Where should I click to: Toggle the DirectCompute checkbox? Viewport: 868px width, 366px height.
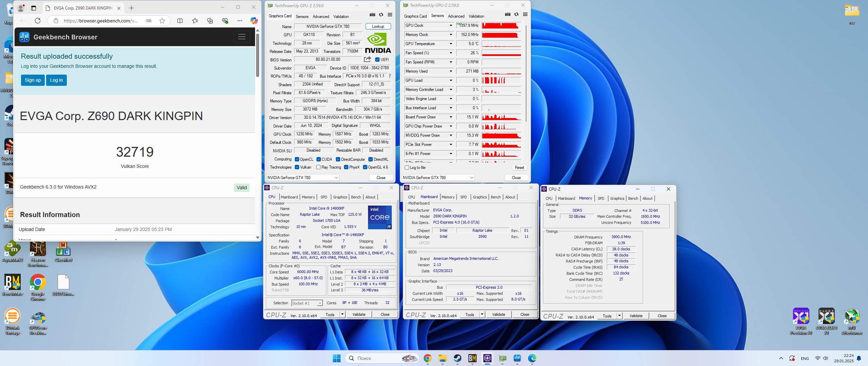[x=338, y=159]
